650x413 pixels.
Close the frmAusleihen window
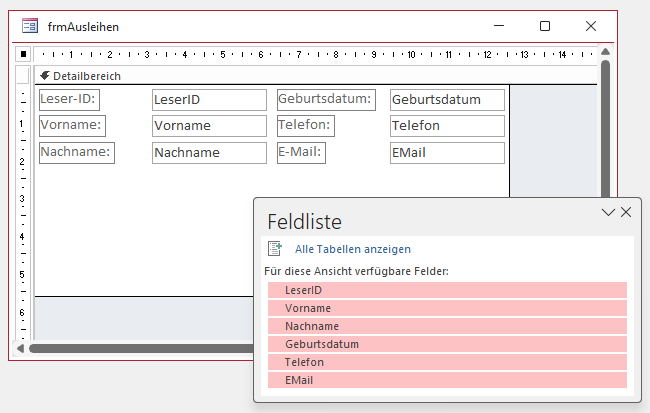point(591,26)
